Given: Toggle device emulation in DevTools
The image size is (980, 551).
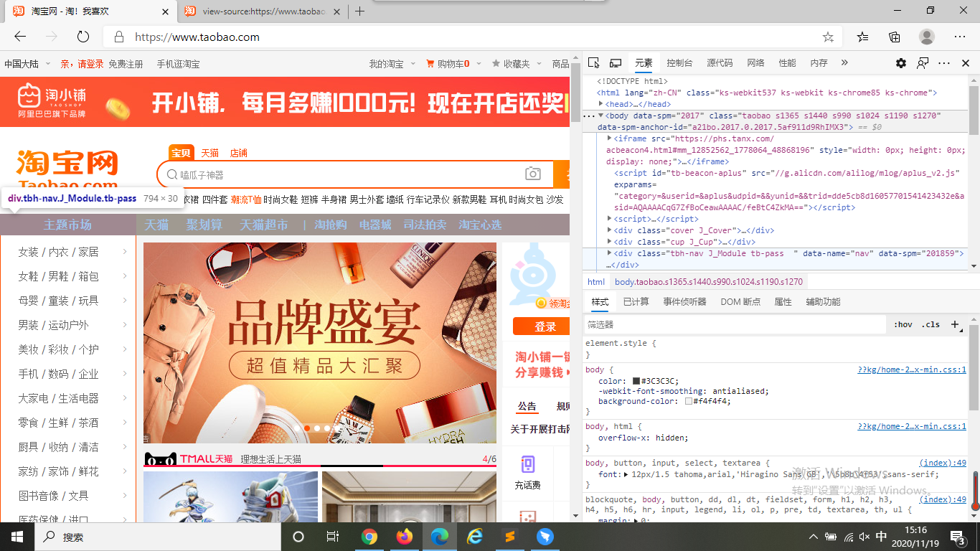Looking at the screenshot, I should click(x=616, y=63).
